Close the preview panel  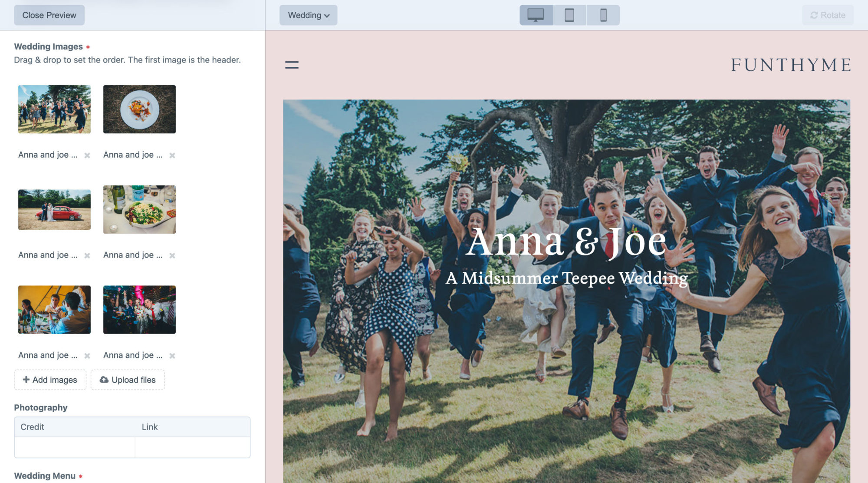[x=49, y=15]
